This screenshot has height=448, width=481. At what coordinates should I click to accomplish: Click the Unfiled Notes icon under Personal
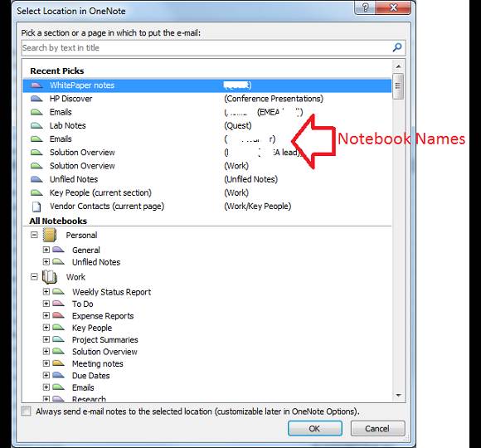(x=58, y=261)
